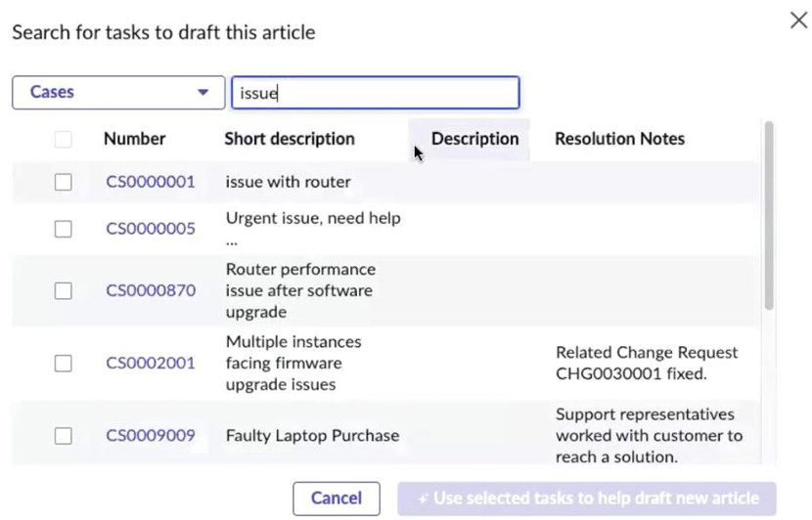Viewport: 812px width, 520px height.
Task: Cancel the task search dialog
Action: (337, 498)
